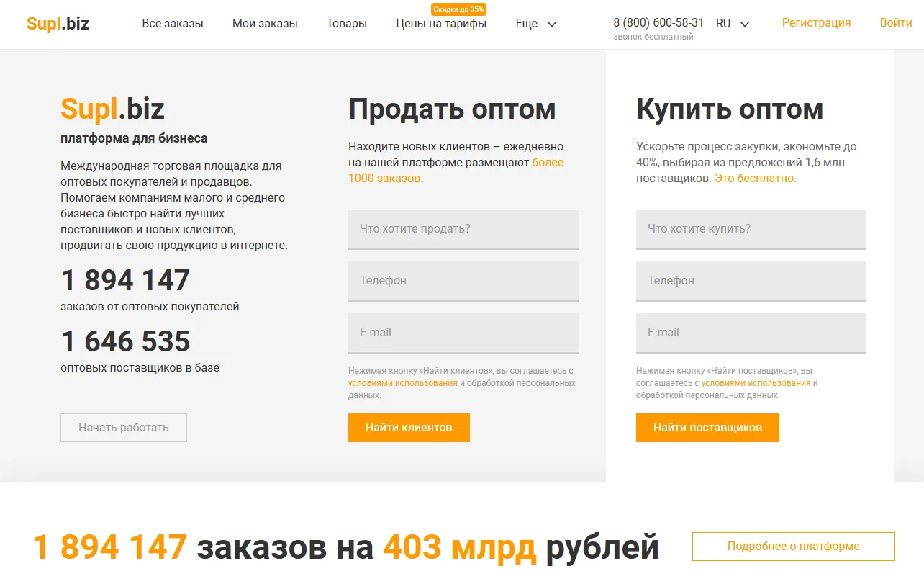Click the Supl.biz logo in header

[58, 24]
